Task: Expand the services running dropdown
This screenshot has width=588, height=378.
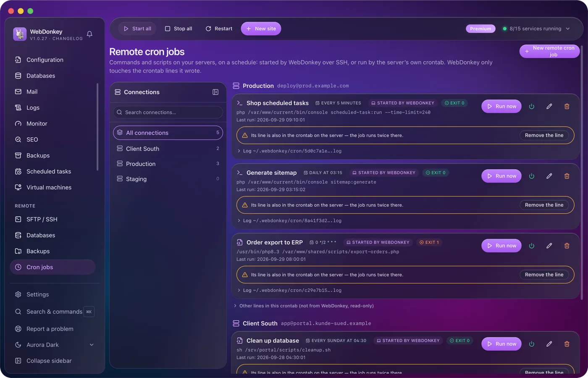Action: 536,29
